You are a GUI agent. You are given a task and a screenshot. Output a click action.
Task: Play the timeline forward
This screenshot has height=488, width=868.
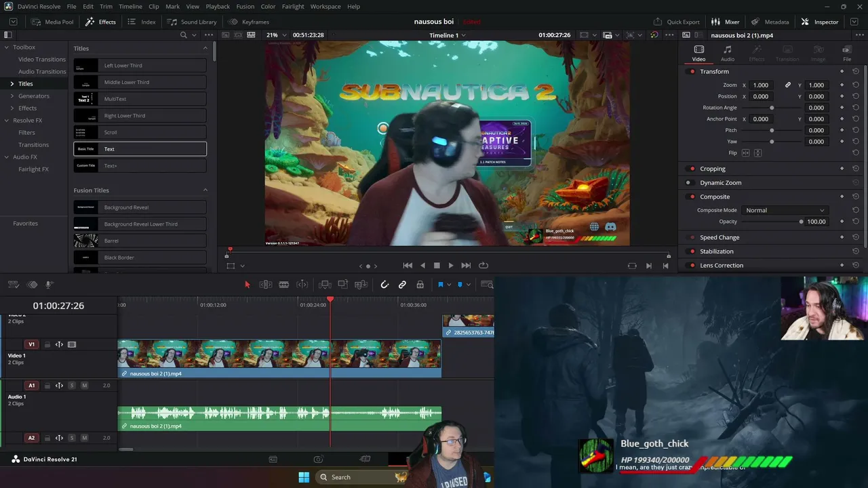click(451, 266)
